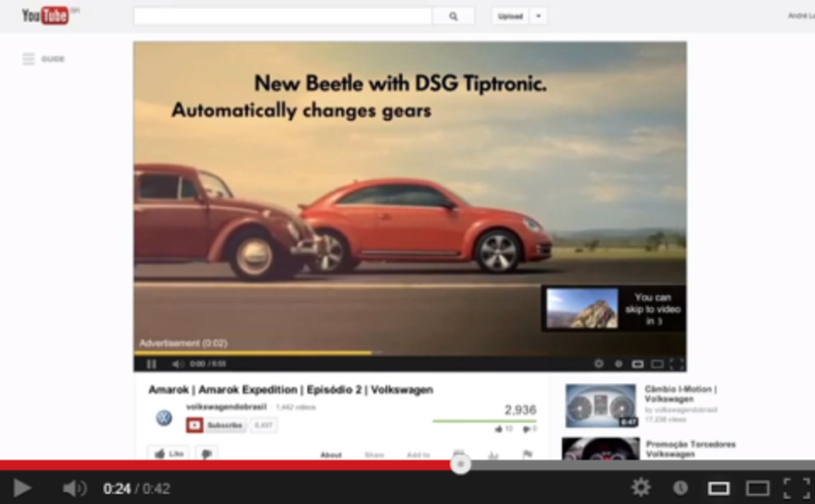
Task: Click the small fullscreen icon in the ad player
Action: click(676, 364)
